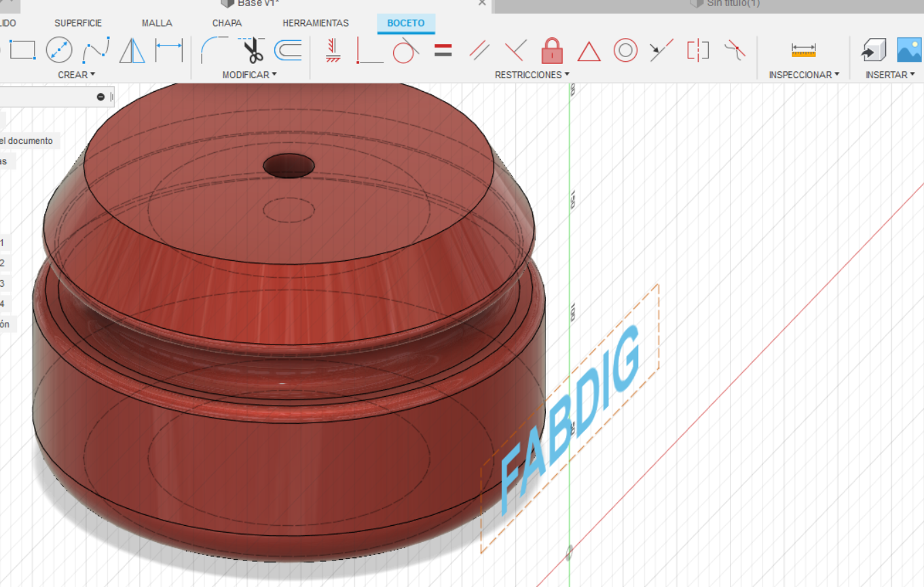Select the FABDIG sketch text
The width and height of the screenshot is (924, 587).
coord(571,419)
